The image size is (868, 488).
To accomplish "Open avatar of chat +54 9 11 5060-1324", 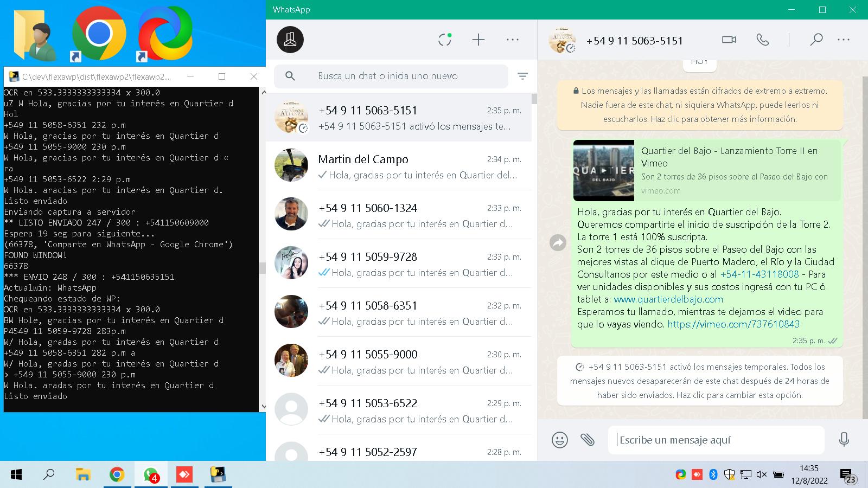I will [x=291, y=214].
